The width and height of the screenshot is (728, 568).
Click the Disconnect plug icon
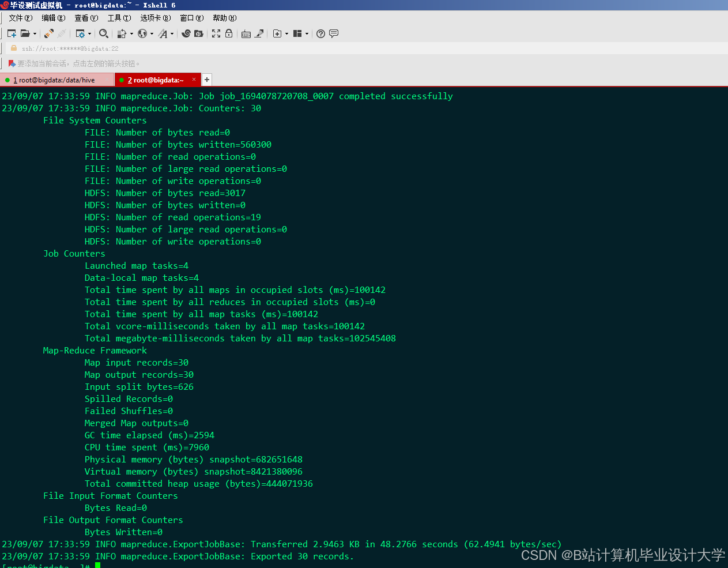49,33
